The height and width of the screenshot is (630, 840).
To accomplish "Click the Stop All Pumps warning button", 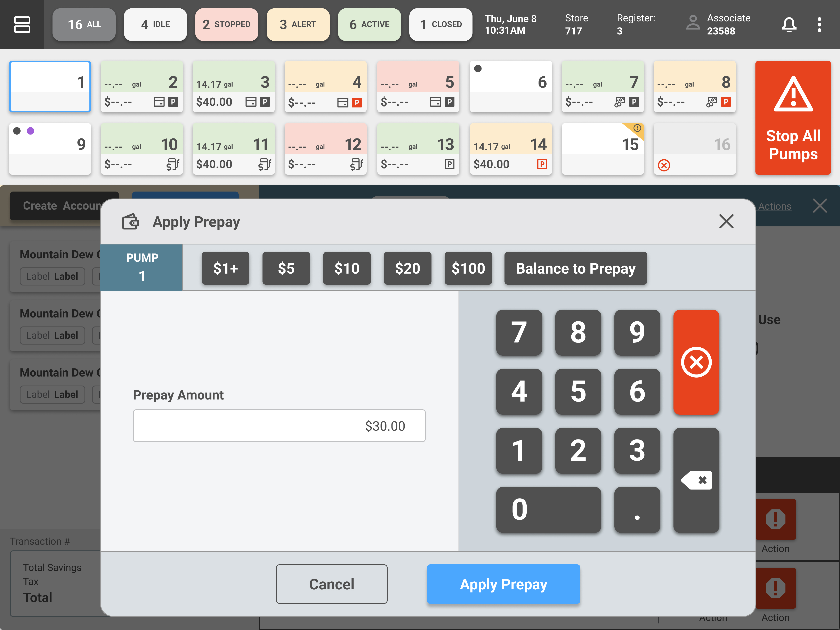I will pyautogui.click(x=793, y=118).
